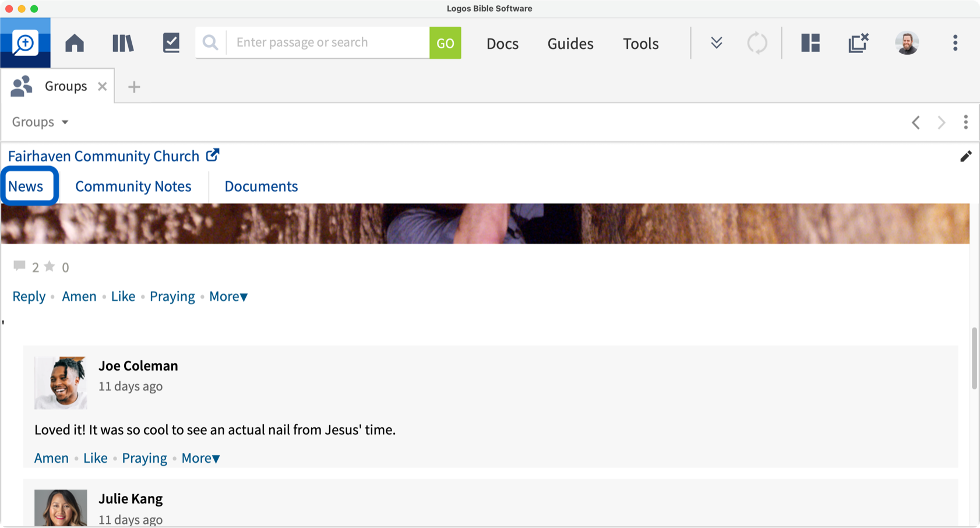Click Amen on the main post
Screen dimensions: 980x528
(79, 296)
